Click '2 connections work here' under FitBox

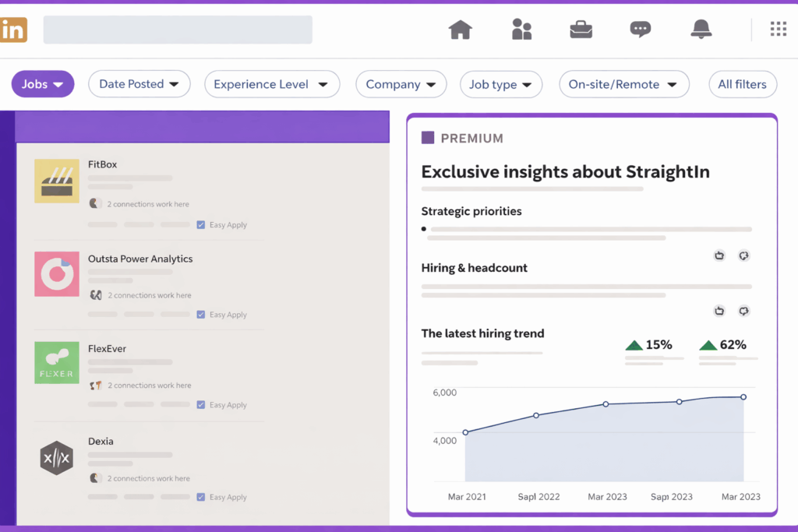148,204
